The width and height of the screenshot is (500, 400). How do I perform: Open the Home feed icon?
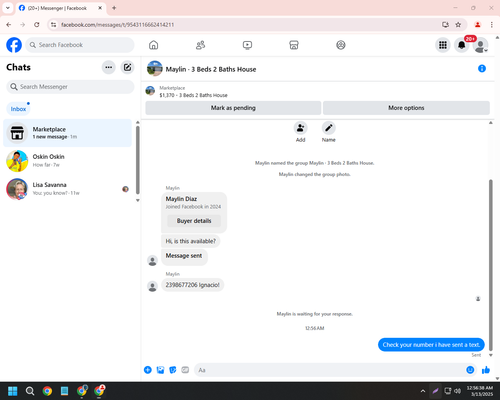point(153,45)
